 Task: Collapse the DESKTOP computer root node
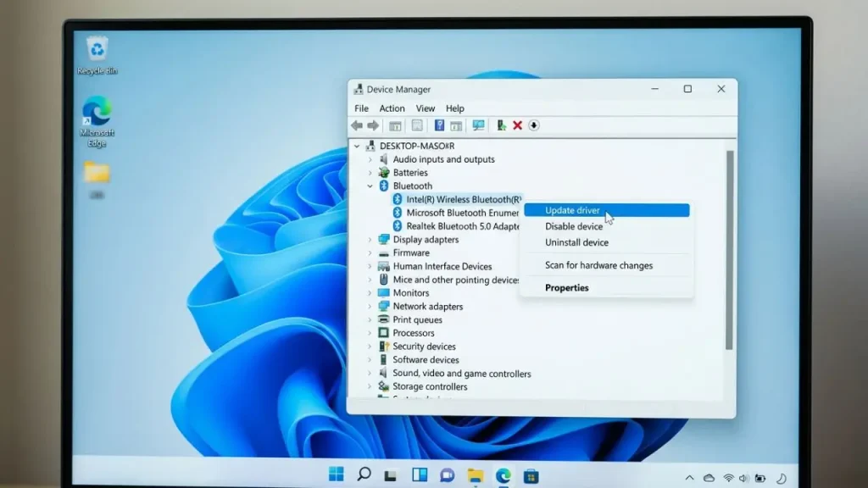coord(357,146)
